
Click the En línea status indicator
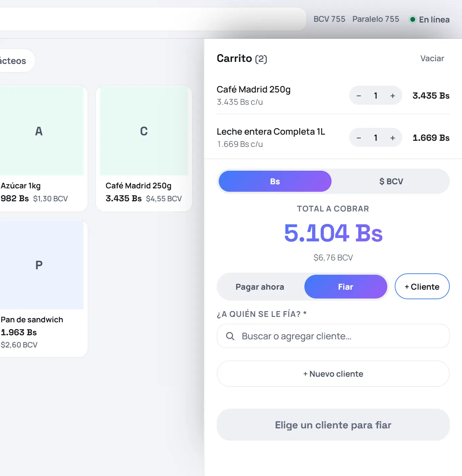430,19
